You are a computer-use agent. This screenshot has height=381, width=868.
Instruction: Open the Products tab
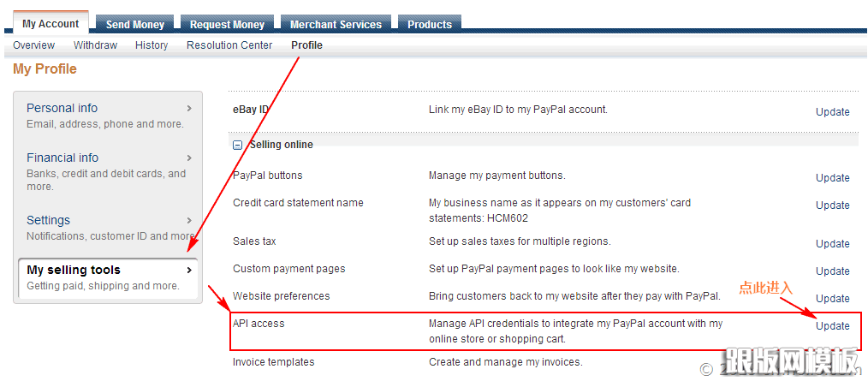[x=430, y=24]
